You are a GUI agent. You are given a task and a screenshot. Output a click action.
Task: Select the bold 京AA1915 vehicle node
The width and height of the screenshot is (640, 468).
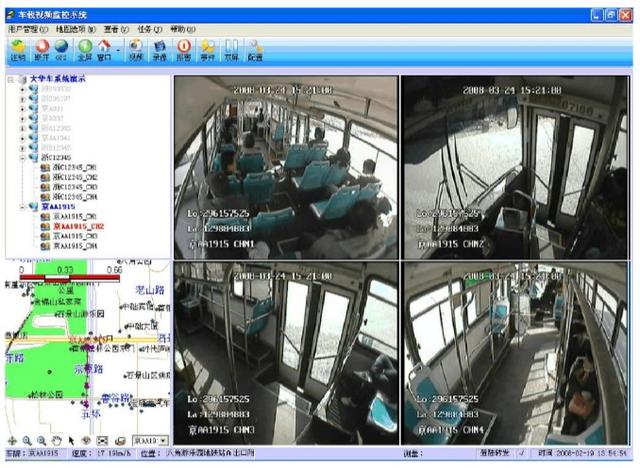pyautogui.click(x=58, y=206)
